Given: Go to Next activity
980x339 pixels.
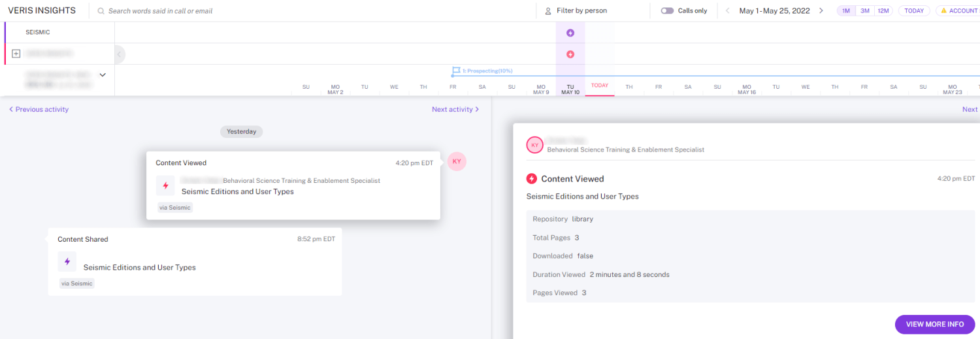Looking at the screenshot, I should [455, 110].
